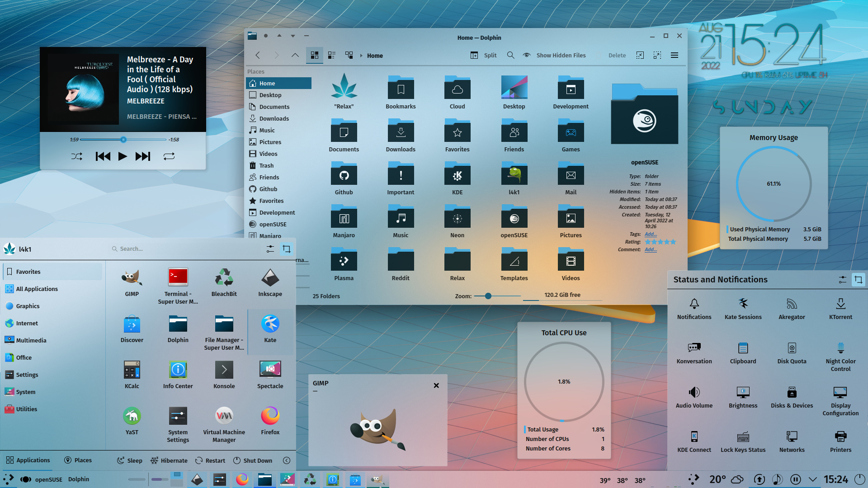Open Printers applet
The height and width of the screenshot is (488, 868).
(x=841, y=441)
